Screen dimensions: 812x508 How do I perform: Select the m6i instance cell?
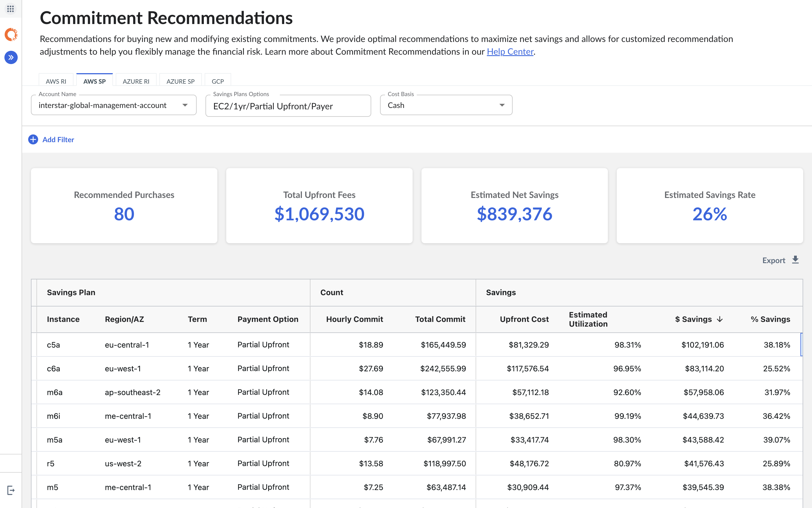[53, 416]
